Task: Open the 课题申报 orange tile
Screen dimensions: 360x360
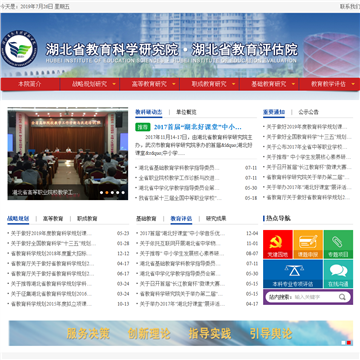Action: click(308, 244)
